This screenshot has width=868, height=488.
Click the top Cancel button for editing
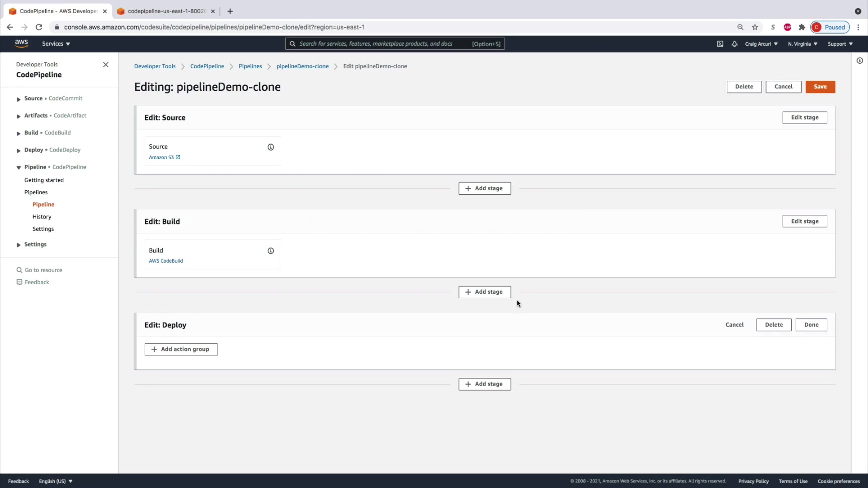coord(783,87)
